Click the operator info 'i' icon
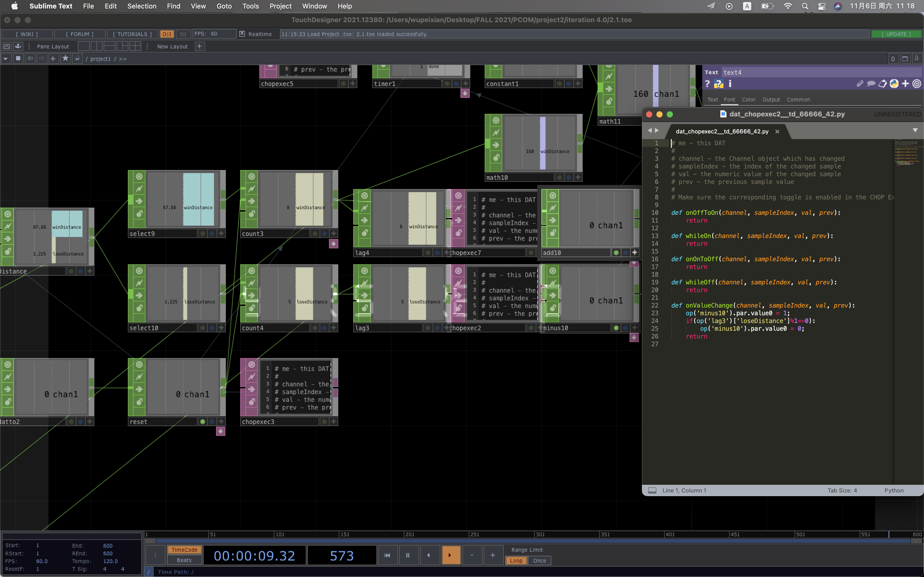 click(x=730, y=84)
